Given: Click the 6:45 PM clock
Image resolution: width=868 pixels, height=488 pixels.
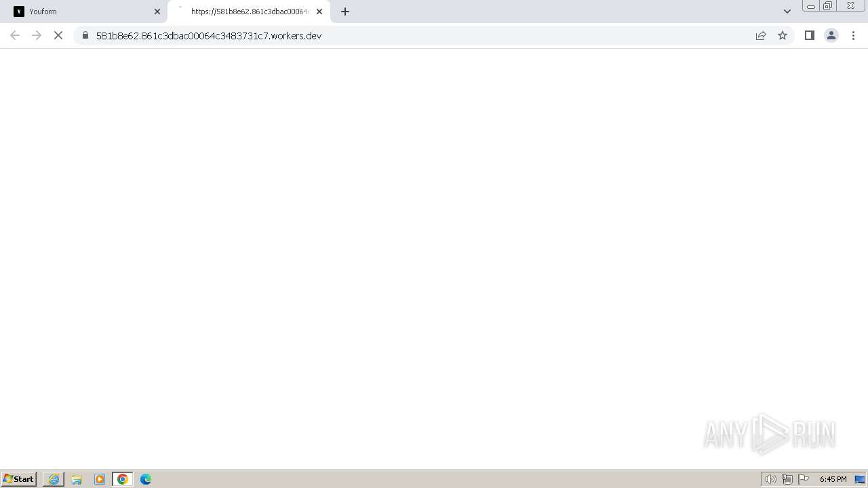Looking at the screenshot, I should (833, 479).
